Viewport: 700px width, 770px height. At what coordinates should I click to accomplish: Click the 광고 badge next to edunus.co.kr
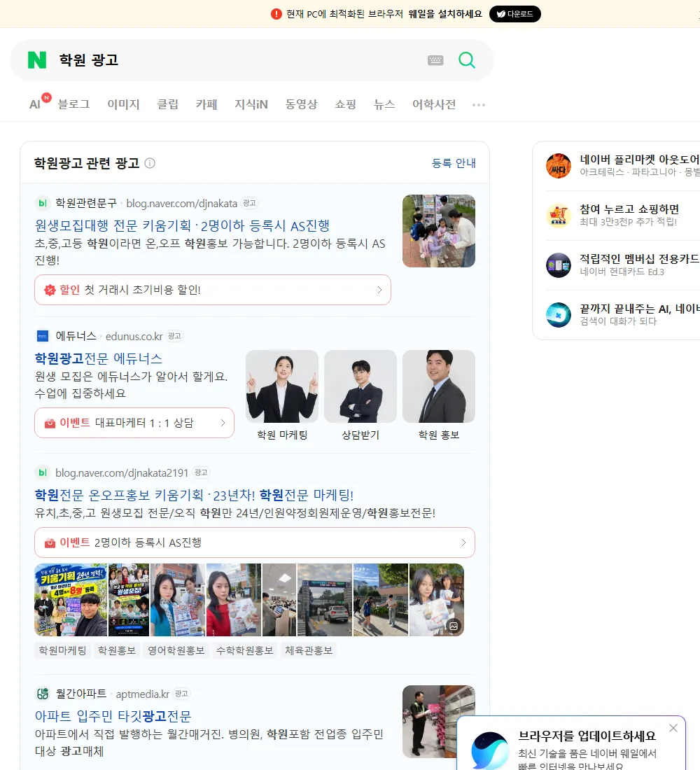point(174,336)
